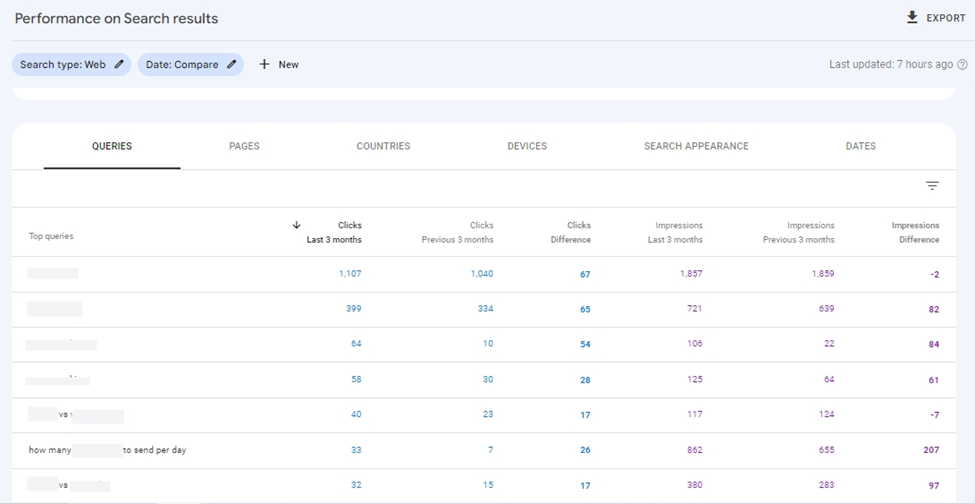
Task: Click the New filter button label
Action: pos(288,65)
